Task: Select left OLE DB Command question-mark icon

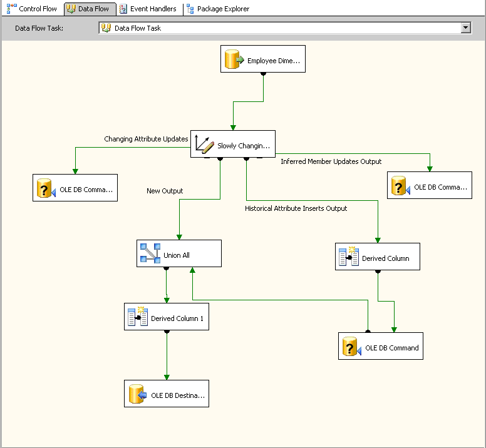Action: pos(46,188)
